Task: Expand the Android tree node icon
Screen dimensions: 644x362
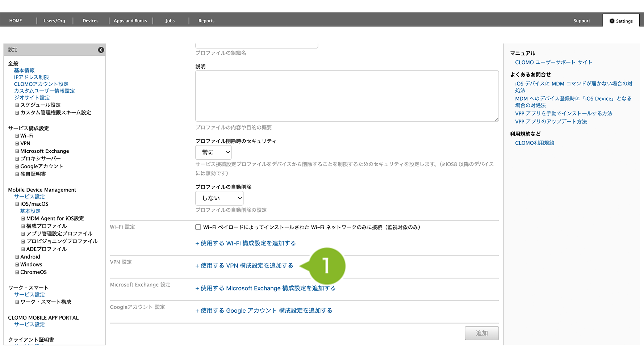Action: [17, 257]
